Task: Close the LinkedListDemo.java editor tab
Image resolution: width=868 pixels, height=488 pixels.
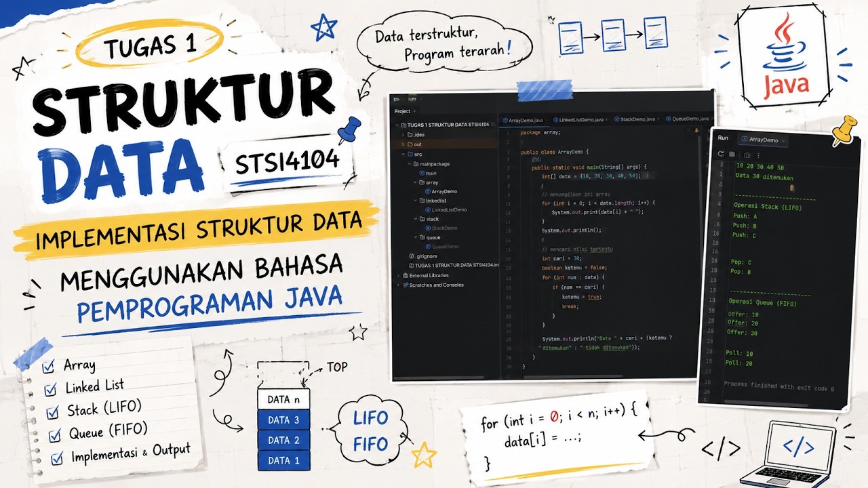Action: click(x=606, y=119)
